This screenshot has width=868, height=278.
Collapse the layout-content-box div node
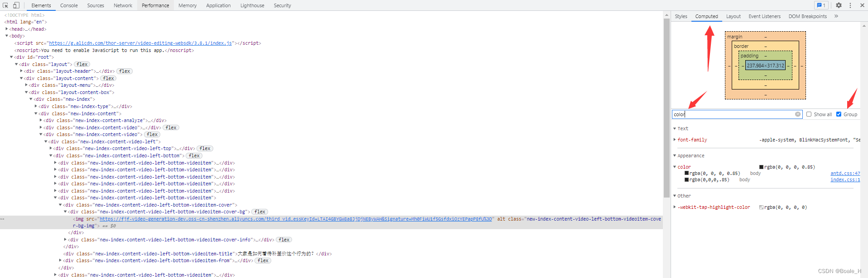[26, 92]
